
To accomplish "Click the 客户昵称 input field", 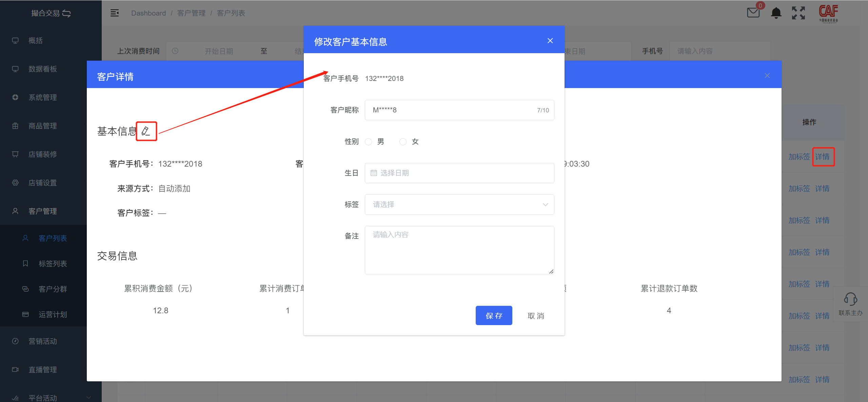I will [459, 110].
